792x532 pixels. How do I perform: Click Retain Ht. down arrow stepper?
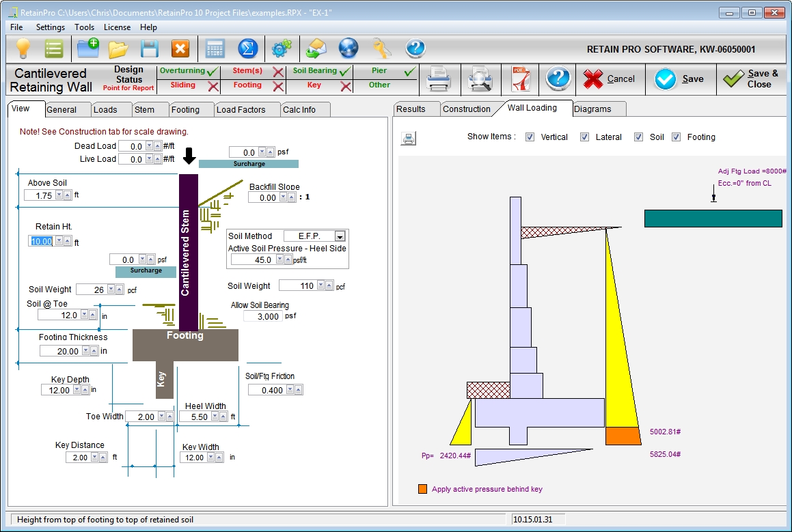coord(59,241)
